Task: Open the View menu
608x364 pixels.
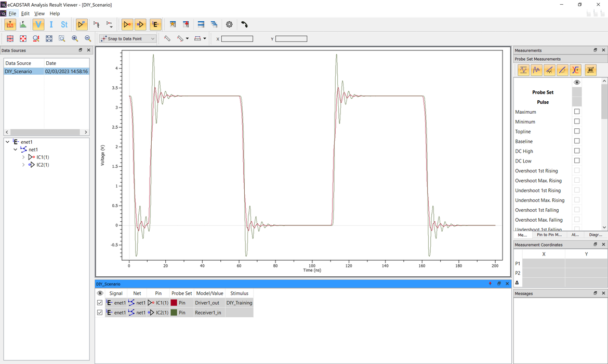Action: pyautogui.click(x=39, y=14)
